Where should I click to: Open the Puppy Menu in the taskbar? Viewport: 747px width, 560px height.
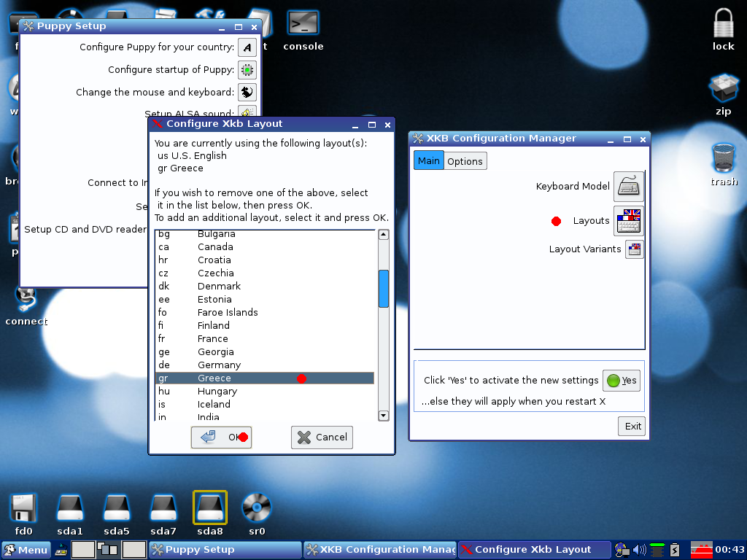tap(26, 550)
